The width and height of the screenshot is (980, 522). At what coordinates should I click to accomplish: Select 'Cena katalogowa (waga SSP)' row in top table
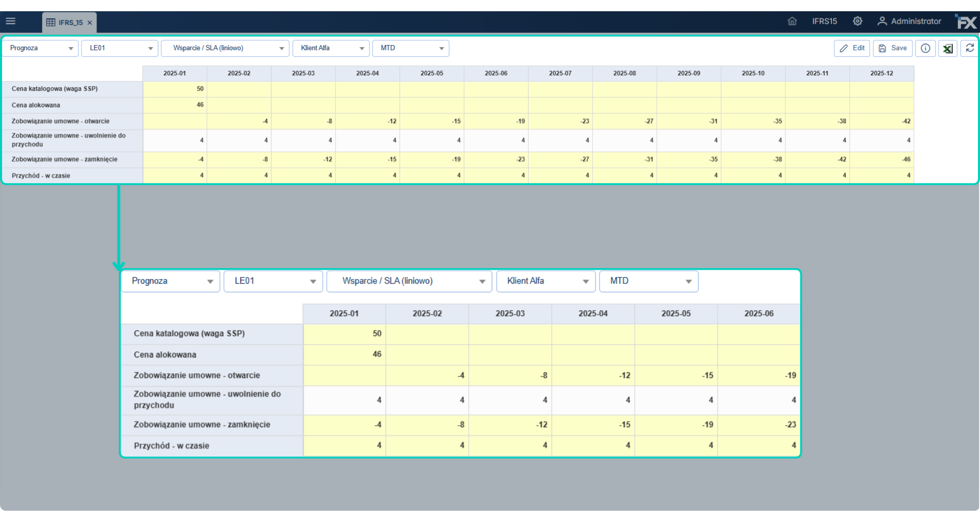(72, 89)
